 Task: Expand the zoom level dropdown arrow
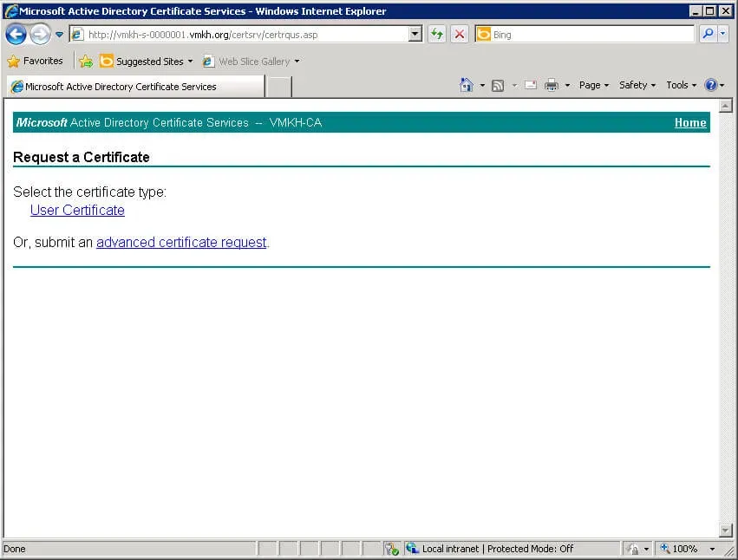[x=712, y=549]
